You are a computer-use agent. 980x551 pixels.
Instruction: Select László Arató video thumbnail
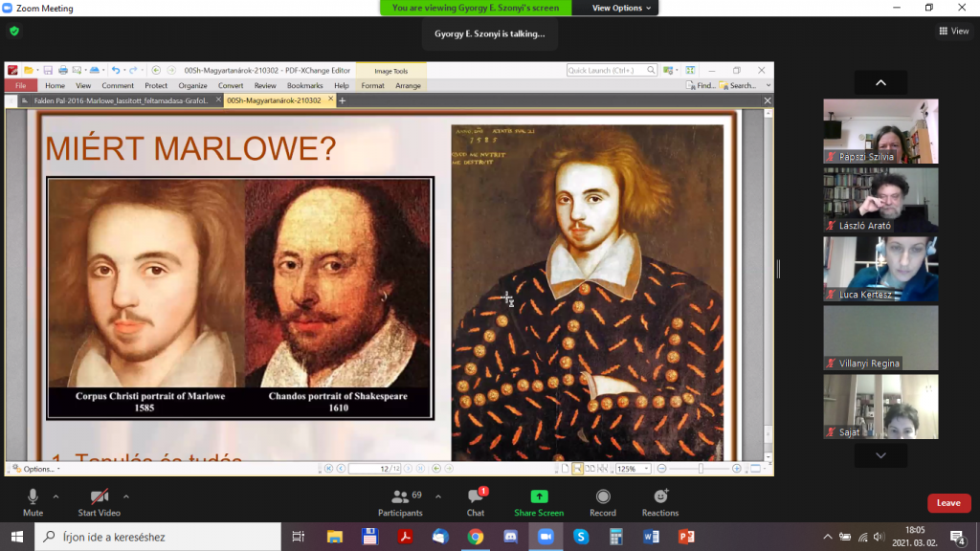880,200
